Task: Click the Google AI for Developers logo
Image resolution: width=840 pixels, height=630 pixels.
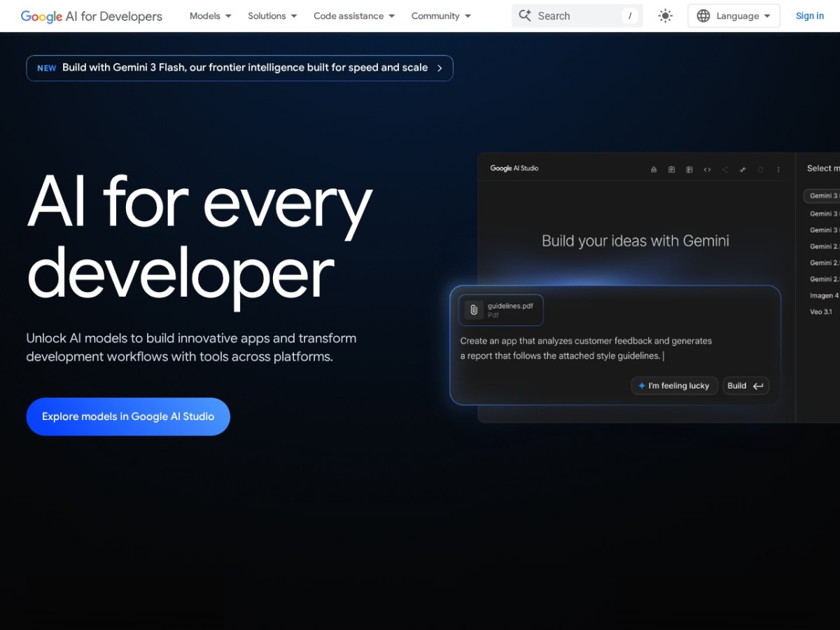Action: pyautogui.click(x=91, y=15)
